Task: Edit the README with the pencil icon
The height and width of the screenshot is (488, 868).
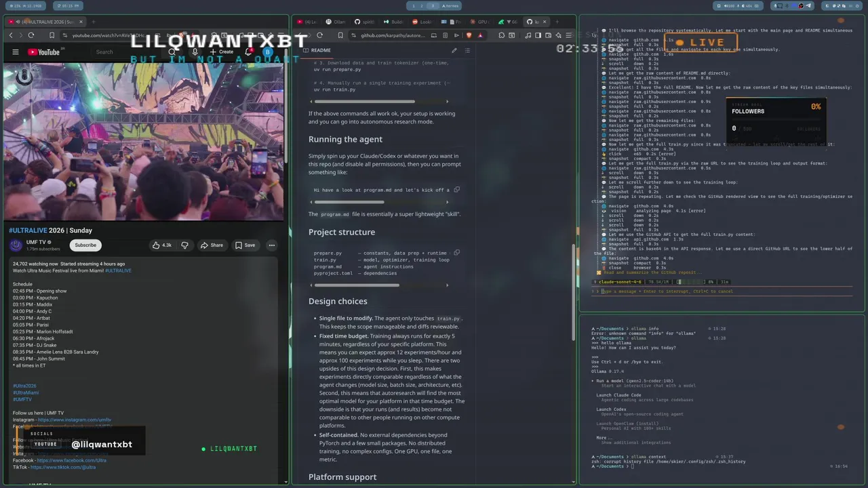Action: 454,50
